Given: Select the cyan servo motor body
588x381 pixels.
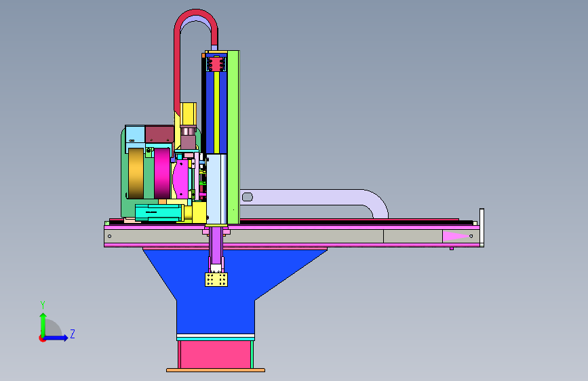Looking at the screenshot, I should click(159, 213).
